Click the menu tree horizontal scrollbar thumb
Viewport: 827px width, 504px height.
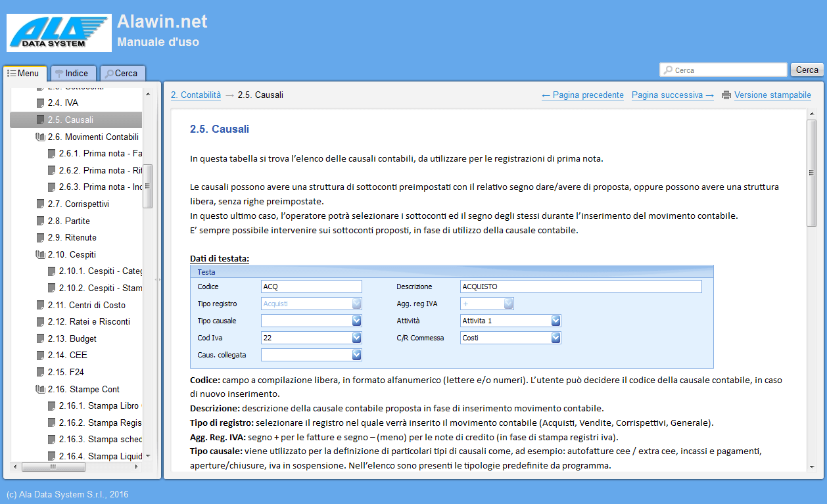54,467
